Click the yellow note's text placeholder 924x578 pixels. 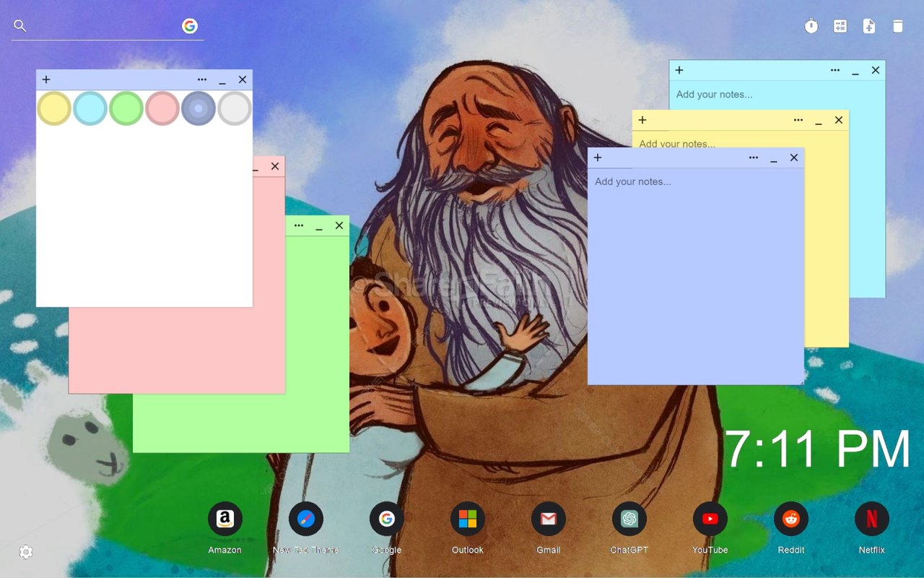pyautogui.click(x=677, y=143)
